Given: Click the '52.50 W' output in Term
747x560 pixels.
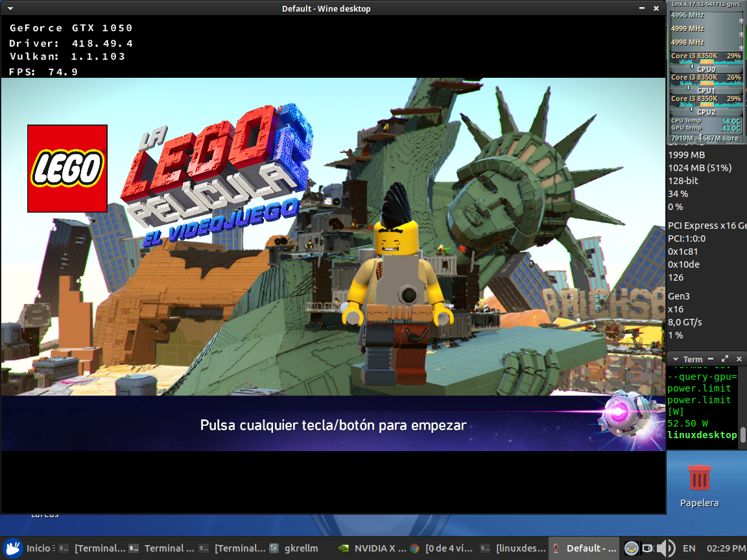Looking at the screenshot, I should point(687,423).
